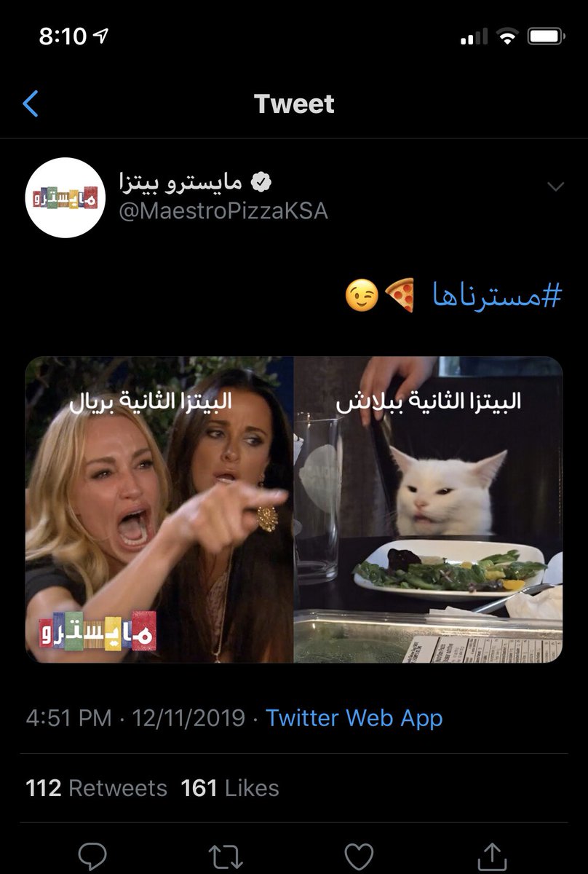Open the Twitter Web App source link
The width and height of the screenshot is (588, 874).
[354, 718]
